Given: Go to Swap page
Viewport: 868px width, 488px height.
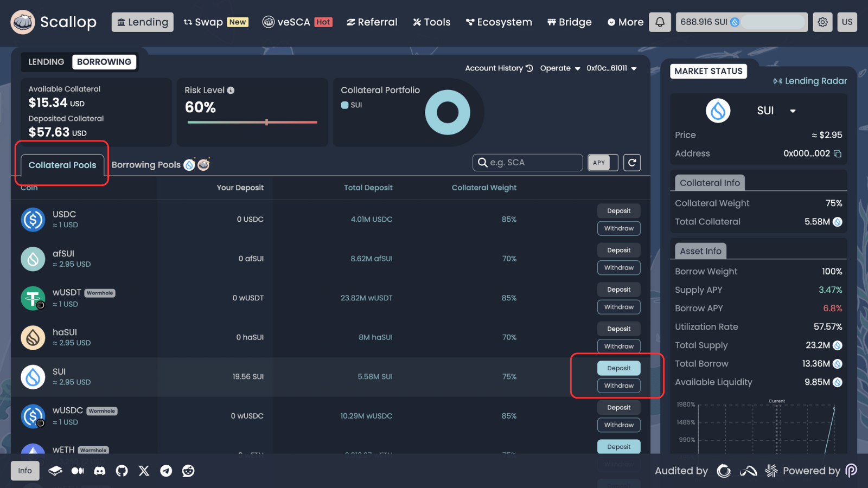Looking at the screenshot, I should pos(216,22).
